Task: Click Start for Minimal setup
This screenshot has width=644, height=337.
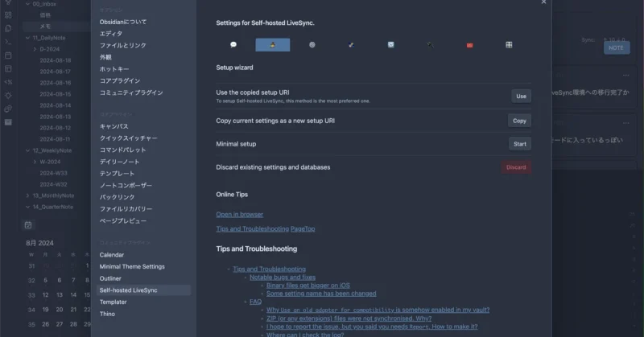Action: point(519,144)
